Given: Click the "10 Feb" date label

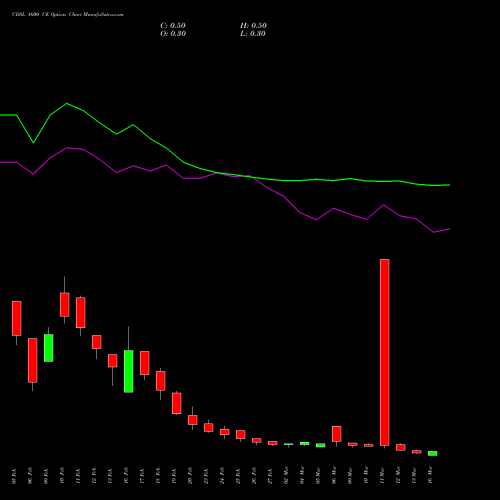Looking at the screenshot, I should tap(62, 476).
